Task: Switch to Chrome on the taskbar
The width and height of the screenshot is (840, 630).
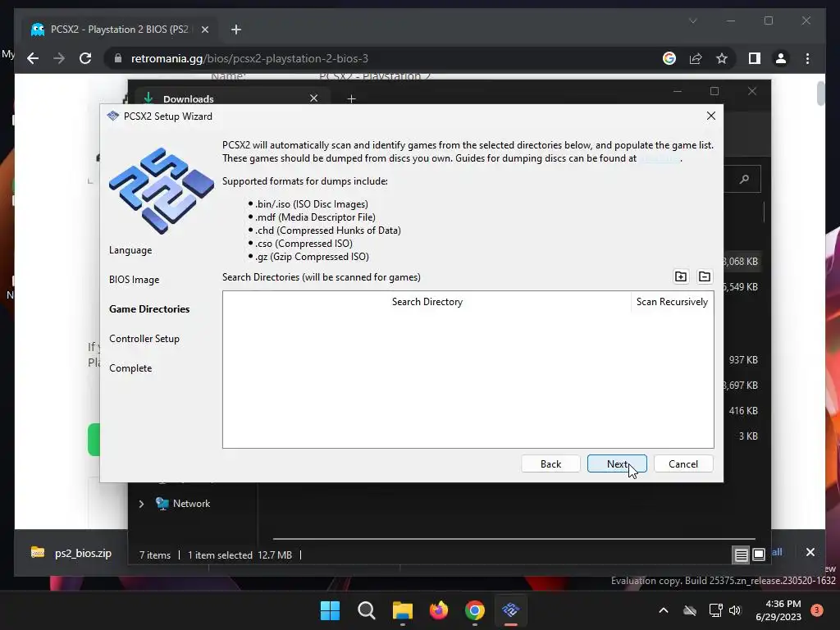Action: point(475,610)
